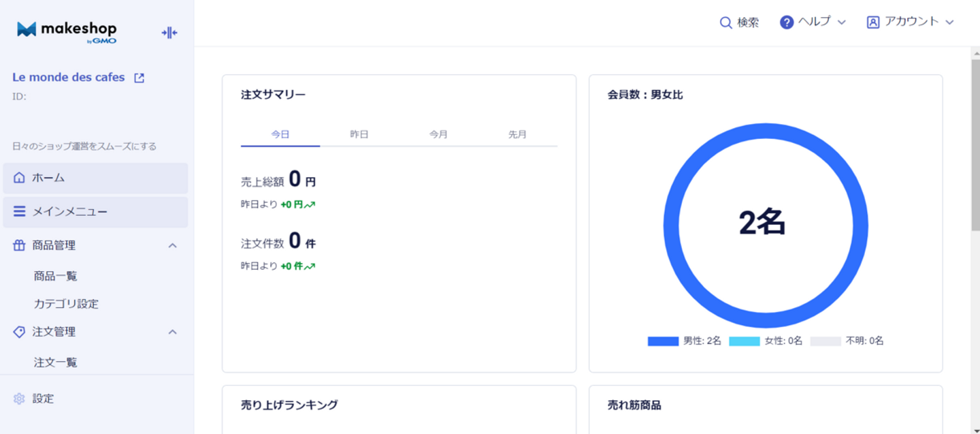The height and width of the screenshot is (434, 980).
Task: Open カテゴリ設定 in the sidebar
Action: (x=66, y=304)
